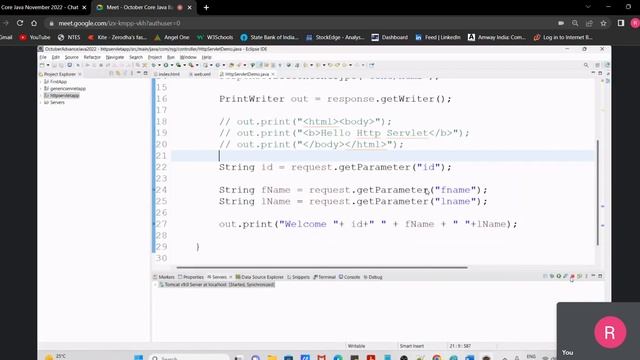Open the Run menu in Eclipse

coord(171,58)
